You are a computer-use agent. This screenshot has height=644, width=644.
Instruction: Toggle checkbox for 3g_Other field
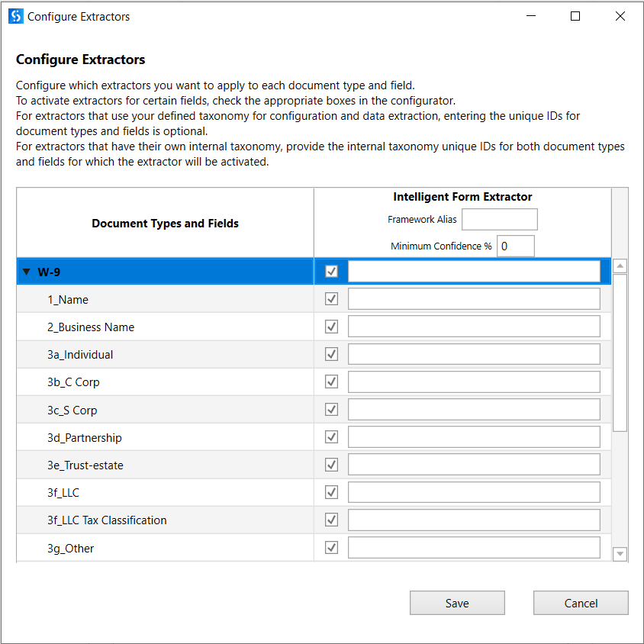point(331,548)
